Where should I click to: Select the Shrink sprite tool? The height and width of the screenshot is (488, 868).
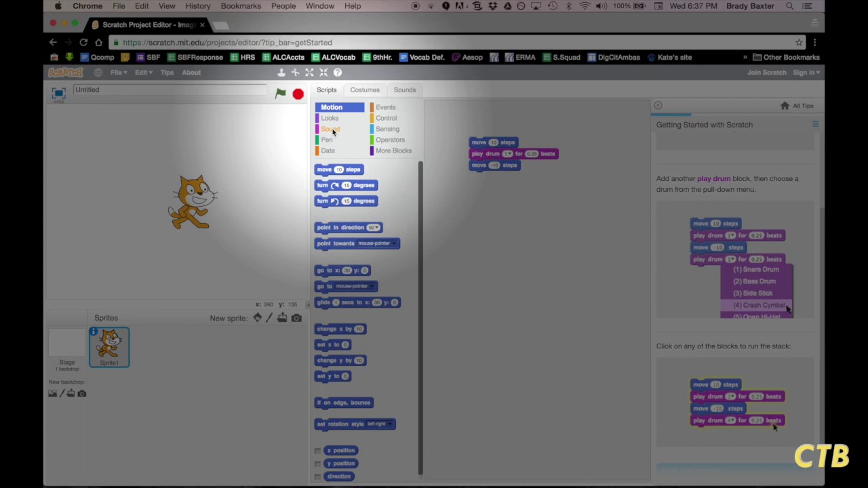tap(323, 73)
